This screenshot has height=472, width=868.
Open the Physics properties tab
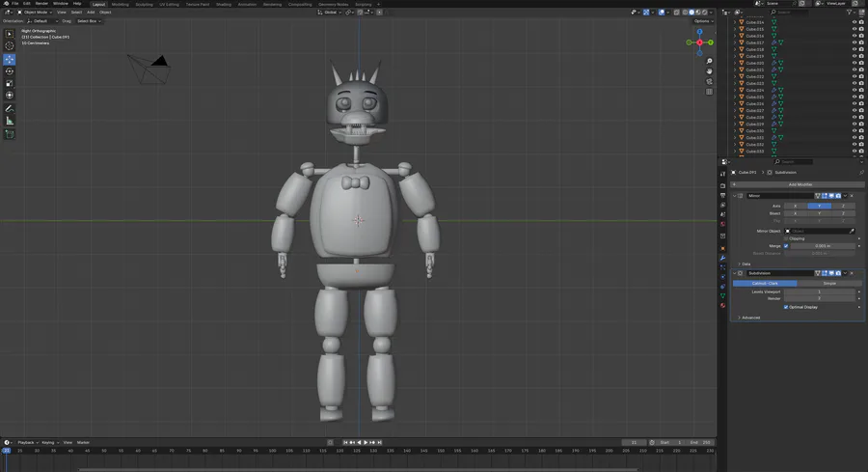(723, 276)
